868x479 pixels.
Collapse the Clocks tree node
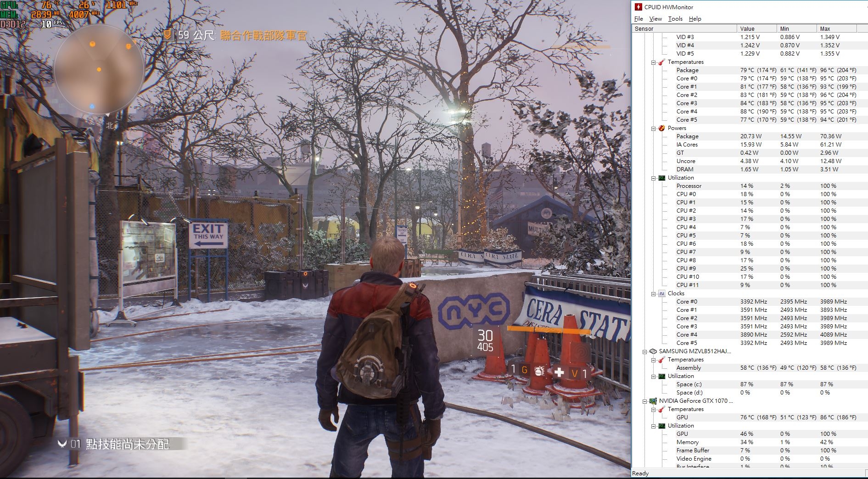pos(654,294)
